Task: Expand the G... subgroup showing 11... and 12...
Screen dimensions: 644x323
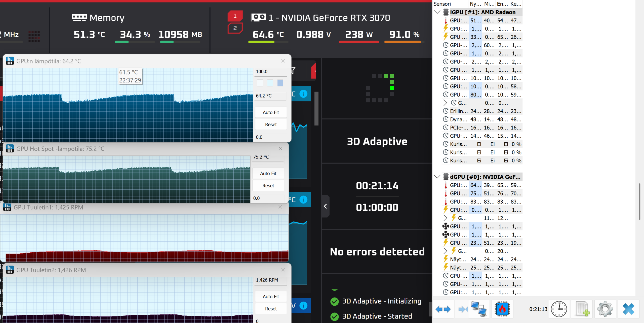Action: click(445, 218)
